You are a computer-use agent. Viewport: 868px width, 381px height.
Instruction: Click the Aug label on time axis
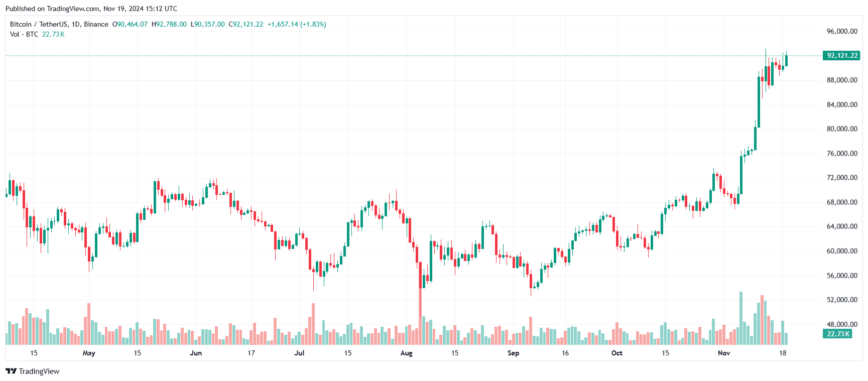coord(406,353)
